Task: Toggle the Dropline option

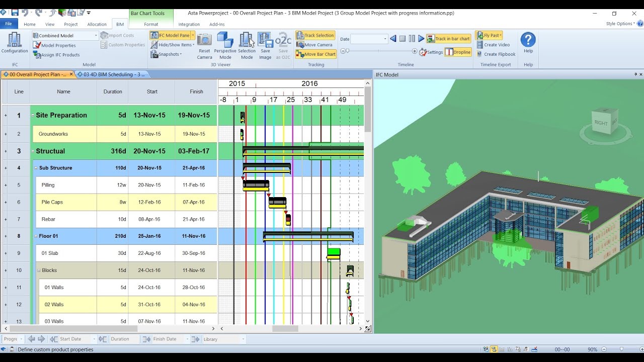Action: (x=458, y=52)
